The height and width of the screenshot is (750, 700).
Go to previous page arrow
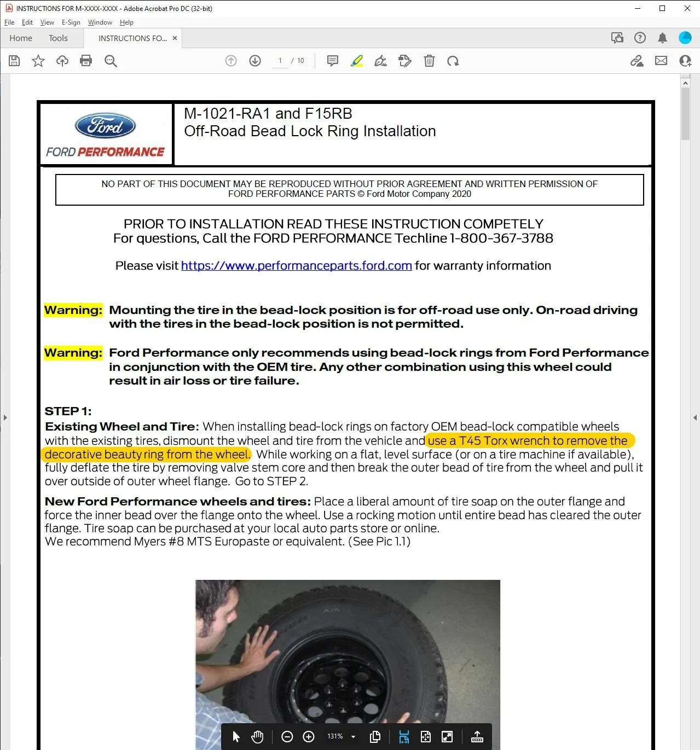pos(231,61)
